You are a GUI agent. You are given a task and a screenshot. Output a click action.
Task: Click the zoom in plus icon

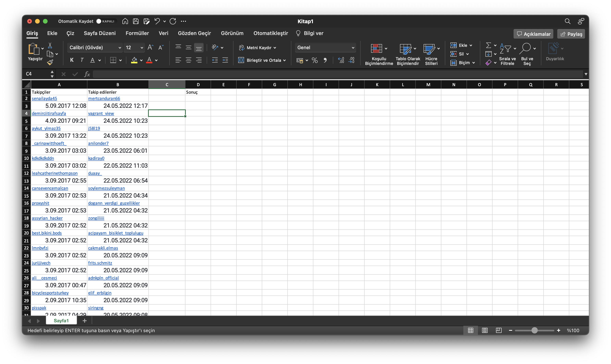(559, 330)
